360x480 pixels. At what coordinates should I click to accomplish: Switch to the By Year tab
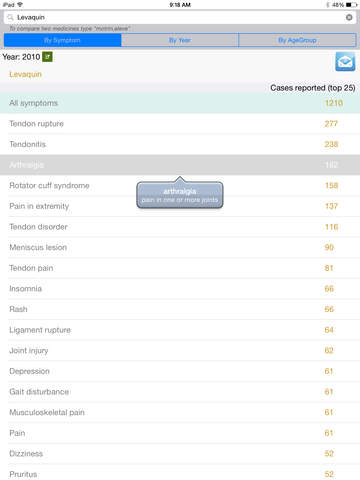pyautogui.click(x=180, y=40)
